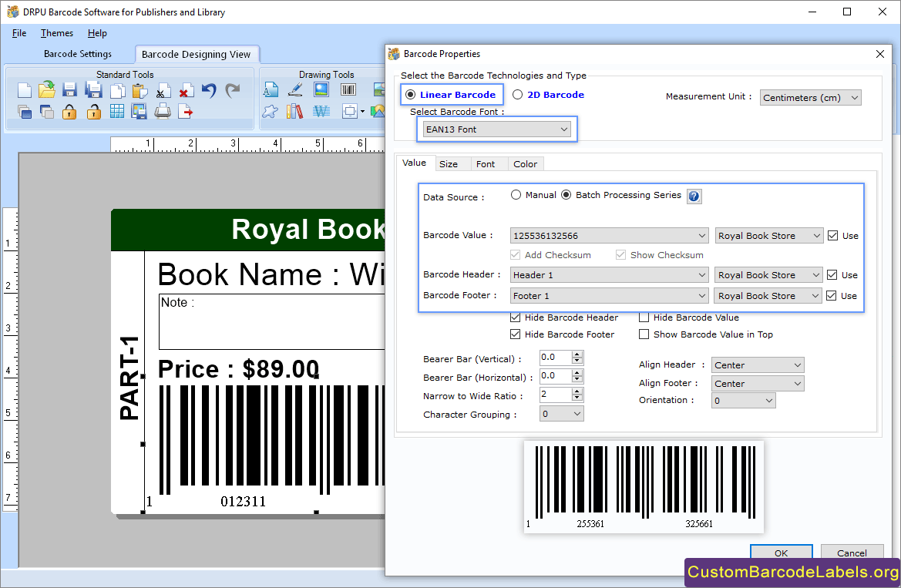Image resolution: width=901 pixels, height=588 pixels.
Task: Expand the Barcode Value dropdown
Action: pos(702,235)
